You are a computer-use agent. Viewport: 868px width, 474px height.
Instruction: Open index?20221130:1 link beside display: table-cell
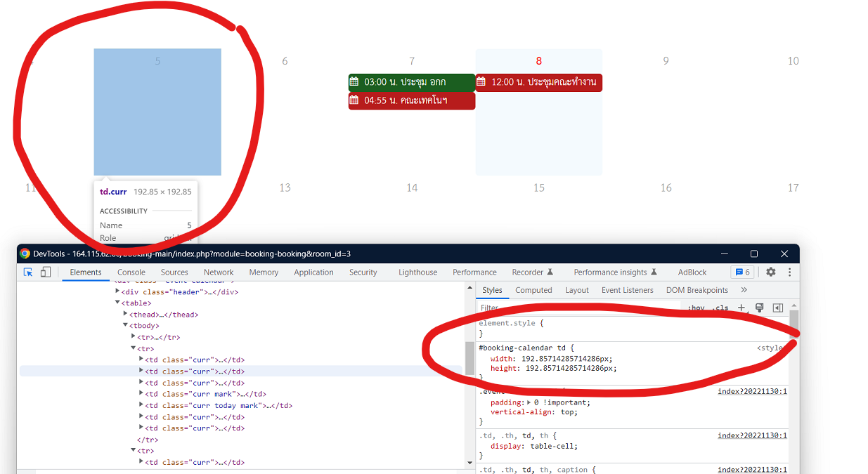click(x=752, y=435)
